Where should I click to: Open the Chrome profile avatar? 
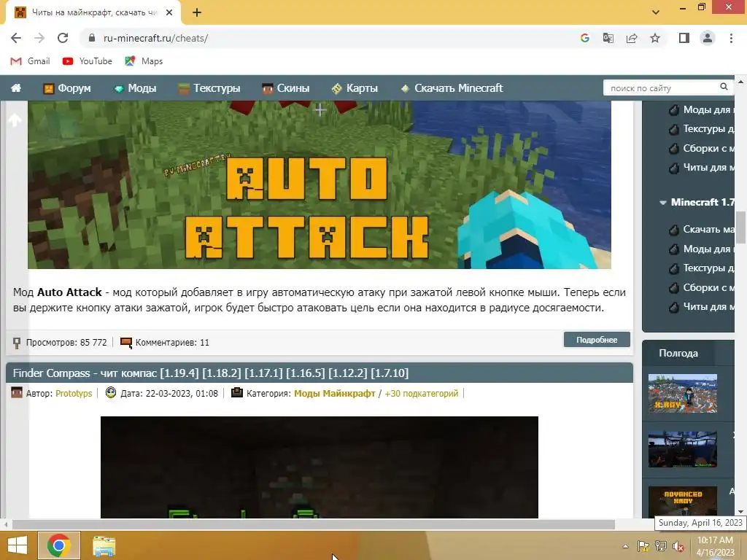point(708,38)
